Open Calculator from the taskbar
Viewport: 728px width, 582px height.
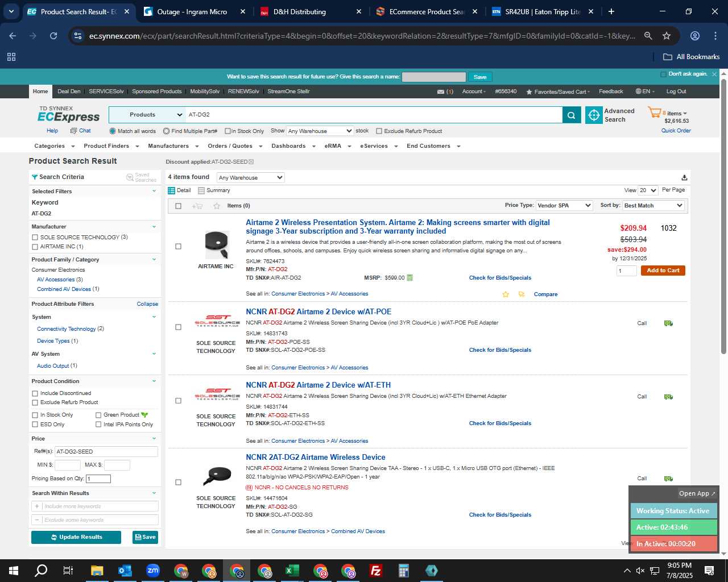coord(404,571)
